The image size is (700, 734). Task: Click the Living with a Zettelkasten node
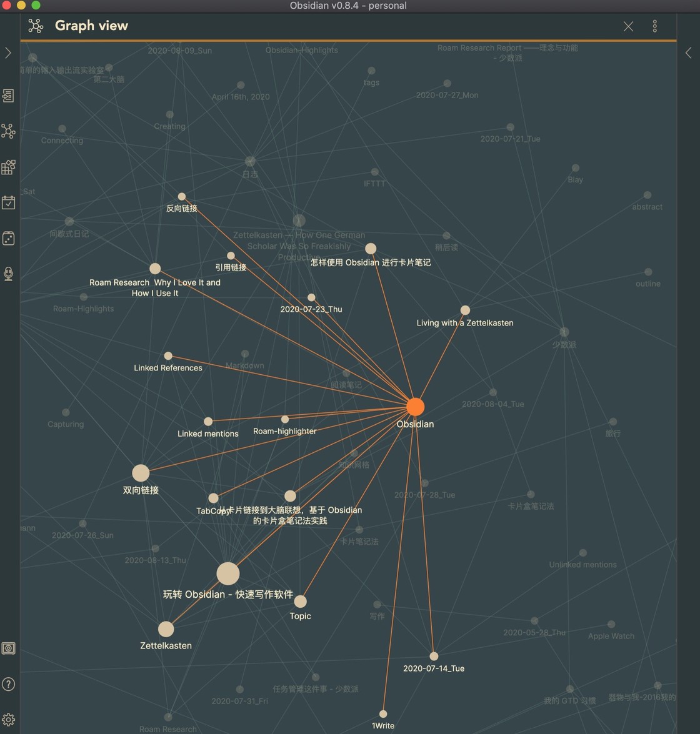(465, 310)
